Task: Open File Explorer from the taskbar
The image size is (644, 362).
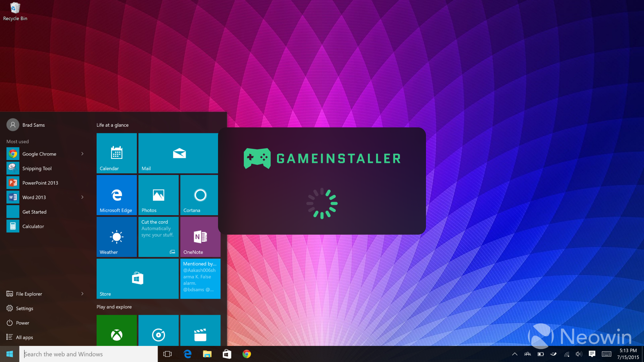Action: coord(207,354)
